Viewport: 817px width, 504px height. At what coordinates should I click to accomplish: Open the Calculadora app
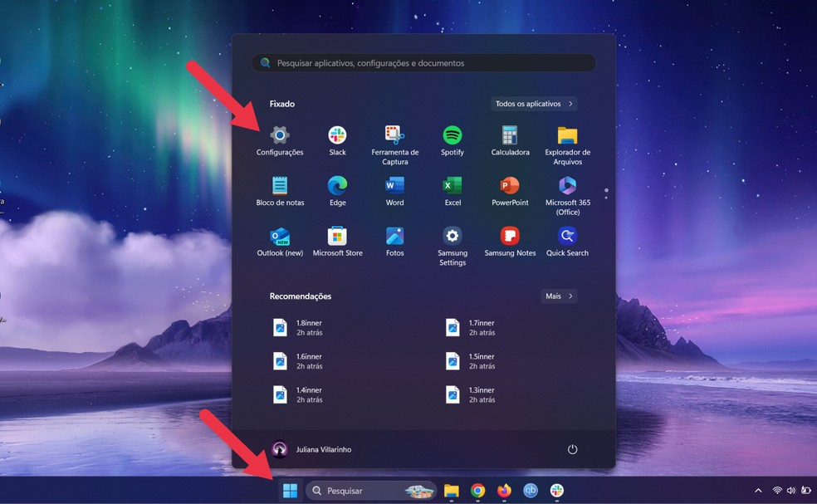(510, 140)
